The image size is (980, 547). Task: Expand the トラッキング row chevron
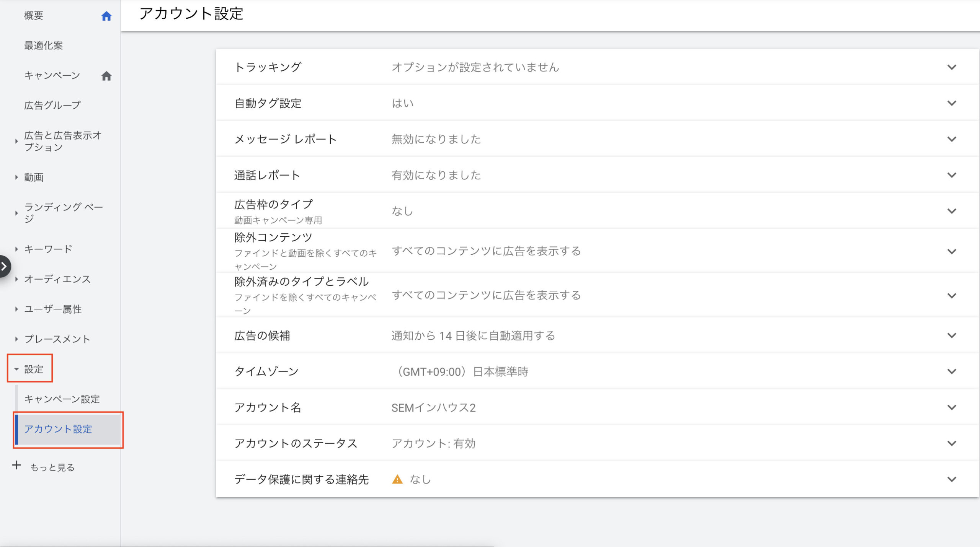point(952,67)
